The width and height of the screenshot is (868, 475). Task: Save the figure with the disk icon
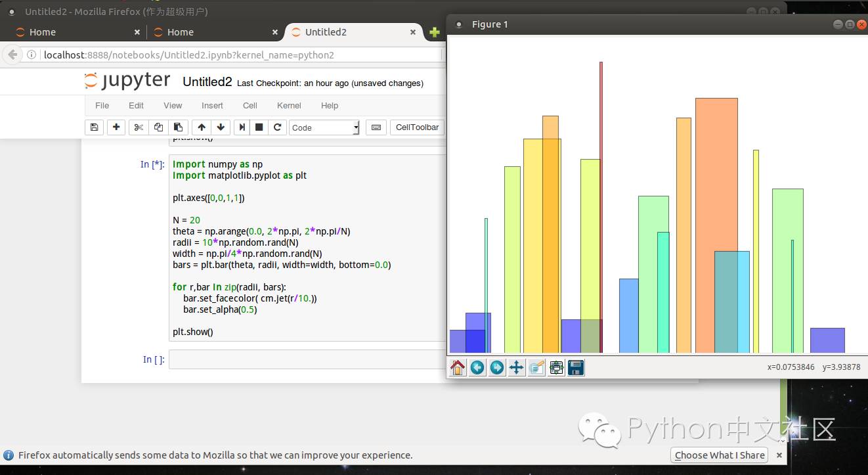coord(576,367)
